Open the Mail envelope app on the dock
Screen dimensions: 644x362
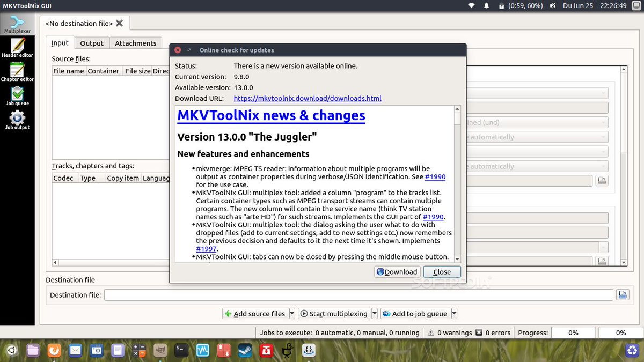click(75, 351)
